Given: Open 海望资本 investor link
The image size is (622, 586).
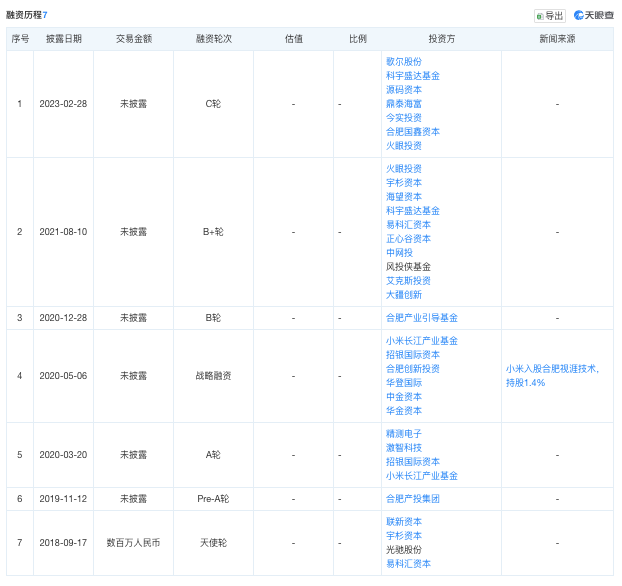Looking at the screenshot, I should (403, 197).
